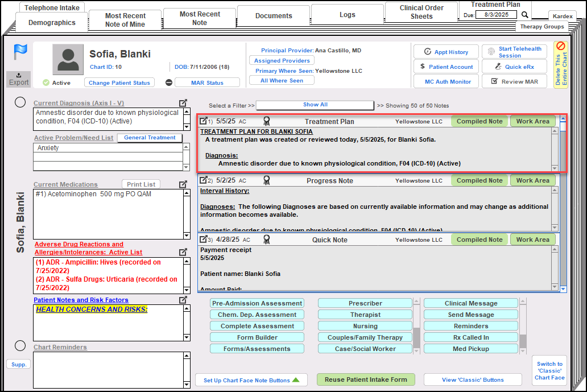Open Current Diagnosis edit icon
Viewport: 587px width, 392px height.
pos(183,103)
